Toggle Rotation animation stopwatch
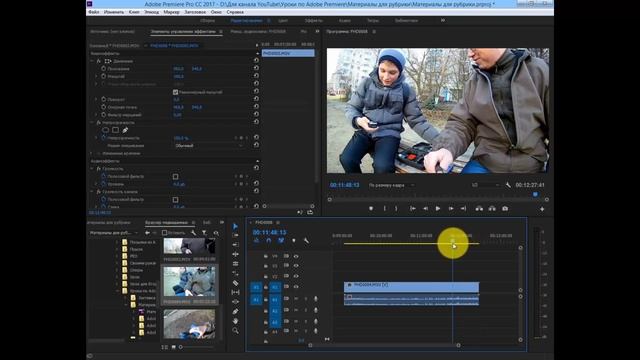 pyautogui.click(x=104, y=99)
